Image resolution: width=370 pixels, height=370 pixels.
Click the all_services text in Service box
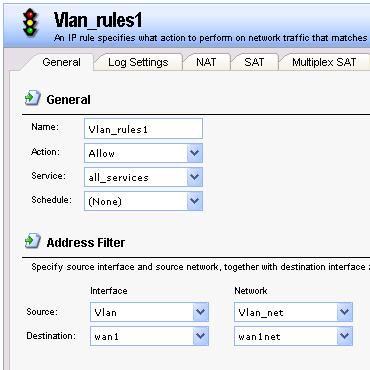click(x=118, y=178)
